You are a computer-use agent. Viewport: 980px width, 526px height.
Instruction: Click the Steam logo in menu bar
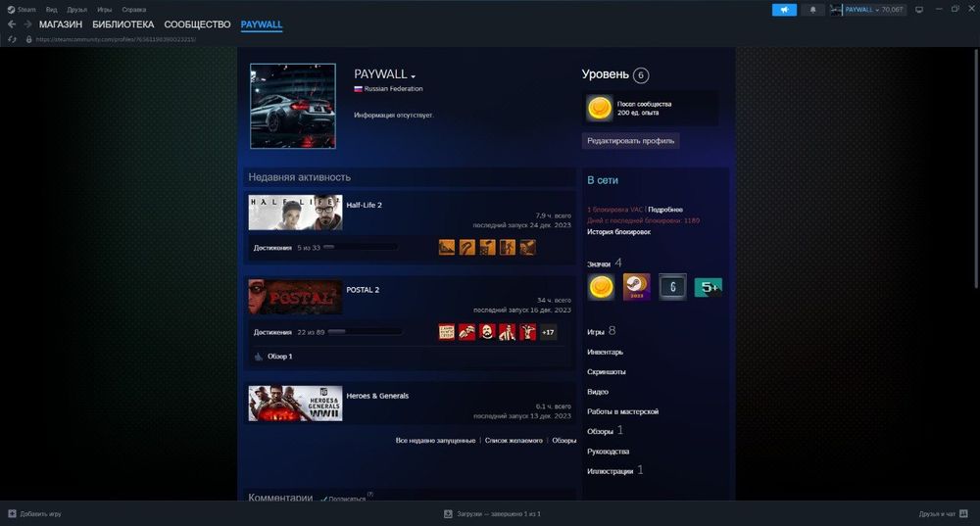(x=11, y=10)
